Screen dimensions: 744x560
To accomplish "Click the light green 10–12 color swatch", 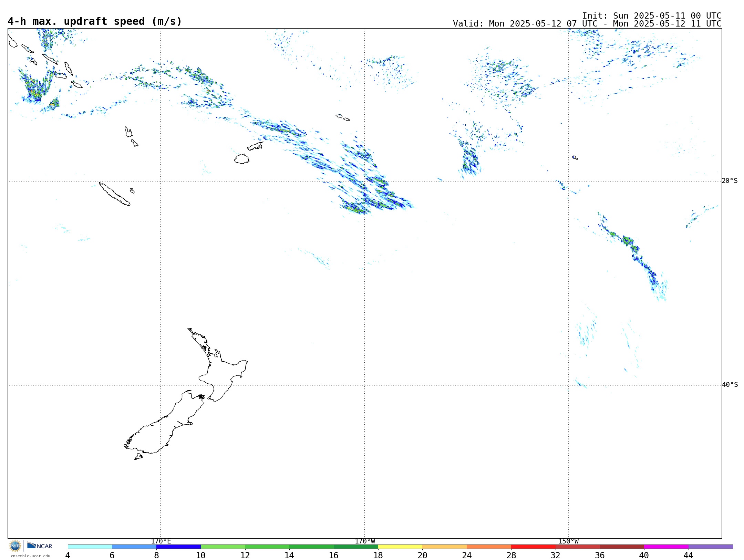I will tap(223, 547).
